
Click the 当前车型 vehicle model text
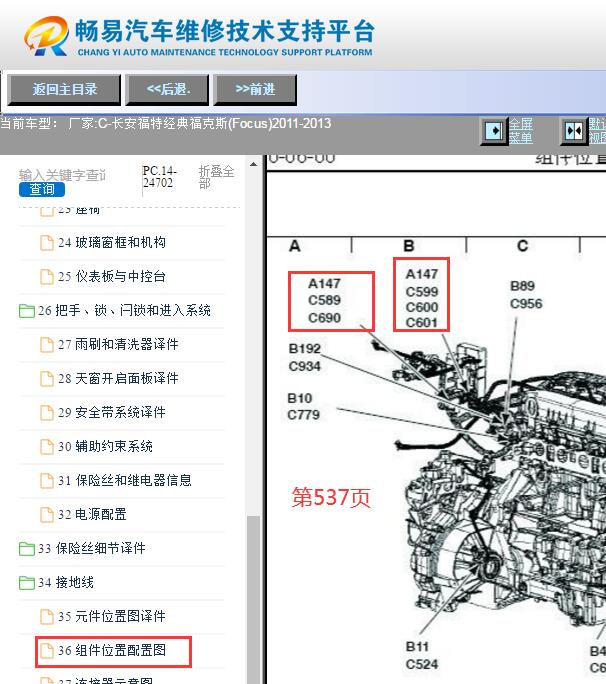coord(165,123)
